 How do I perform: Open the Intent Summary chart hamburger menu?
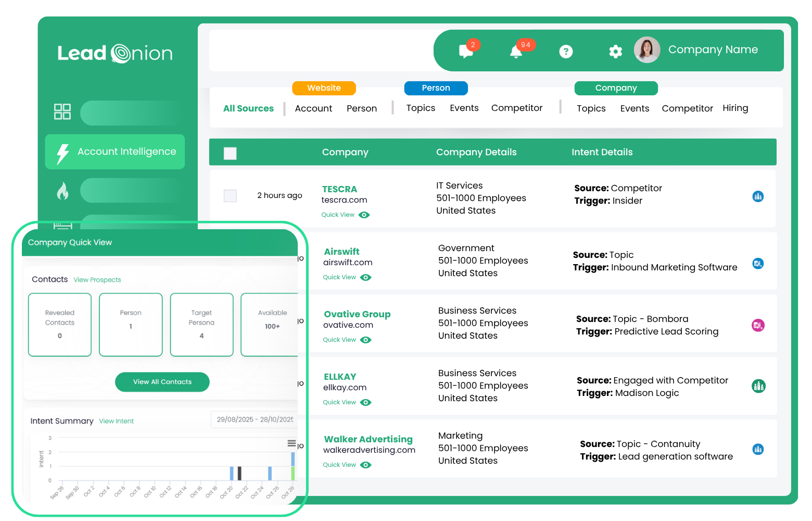291,443
